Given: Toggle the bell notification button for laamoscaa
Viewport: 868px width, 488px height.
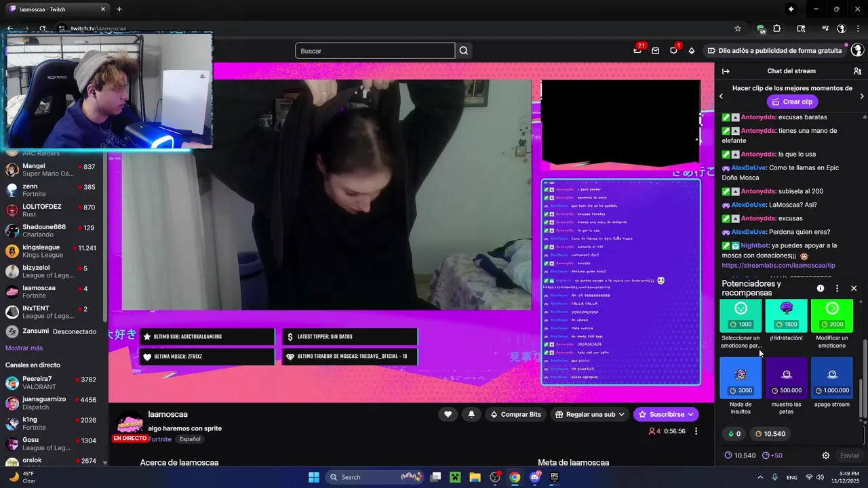Looking at the screenshot, I should coord(471,414).
